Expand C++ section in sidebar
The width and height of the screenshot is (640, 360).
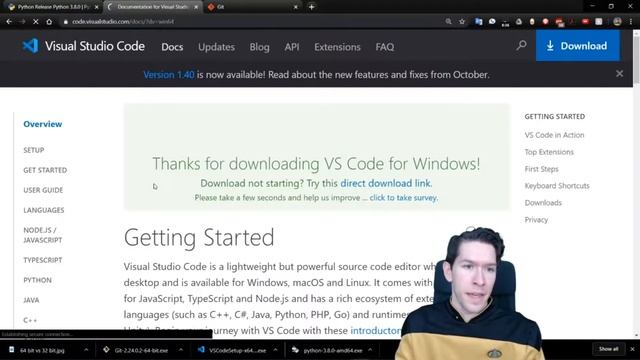coord(30,320)
